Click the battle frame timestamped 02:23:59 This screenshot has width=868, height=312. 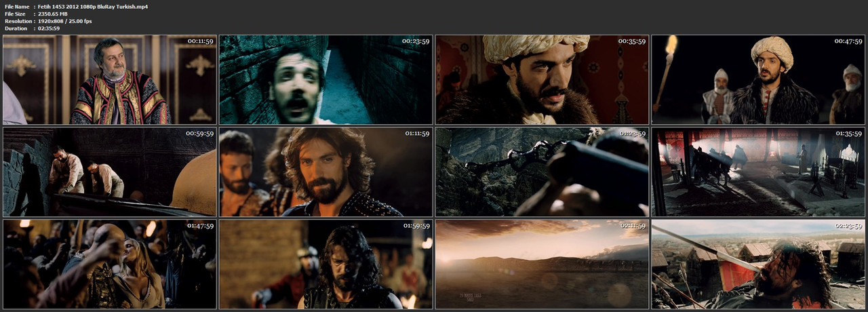758,265
